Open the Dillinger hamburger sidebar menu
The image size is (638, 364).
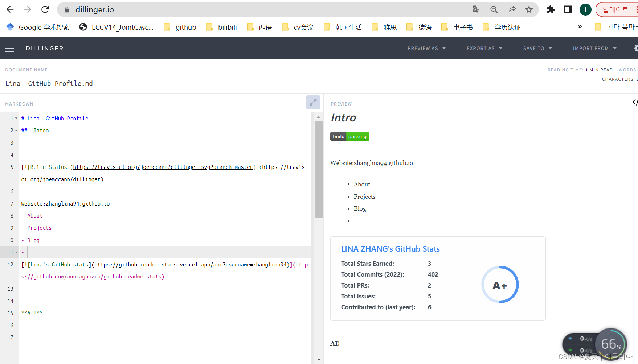click(9, 49)
